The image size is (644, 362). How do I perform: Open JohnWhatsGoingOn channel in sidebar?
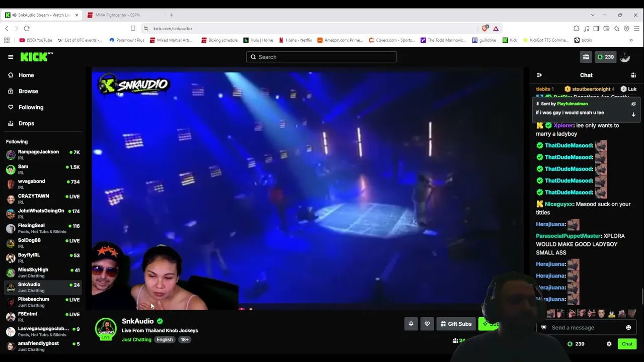[43, 213]
